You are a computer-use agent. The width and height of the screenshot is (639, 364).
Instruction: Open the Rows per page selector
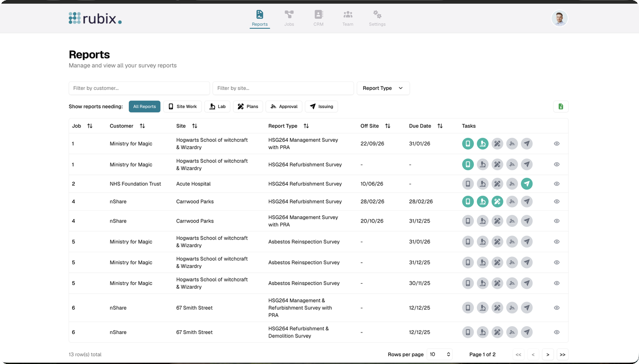(440, 354)
